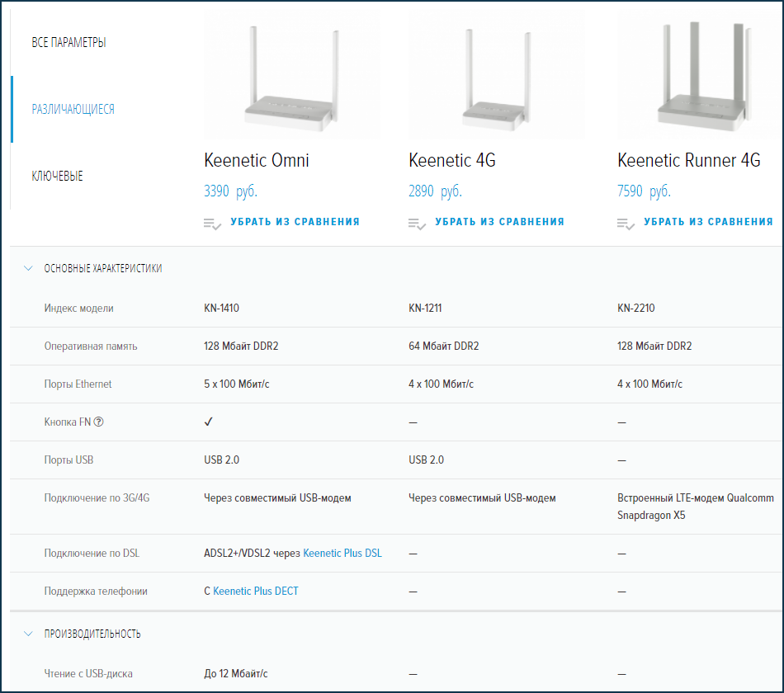This screenshot has width=784, height=693.
Task: Click the help icon beside Кнопка FN
Action: 99,422
